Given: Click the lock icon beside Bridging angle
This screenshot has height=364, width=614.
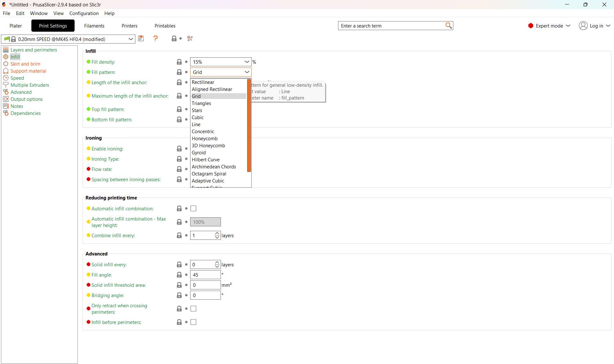Looking at the screenshot, I should pos(179,295).
